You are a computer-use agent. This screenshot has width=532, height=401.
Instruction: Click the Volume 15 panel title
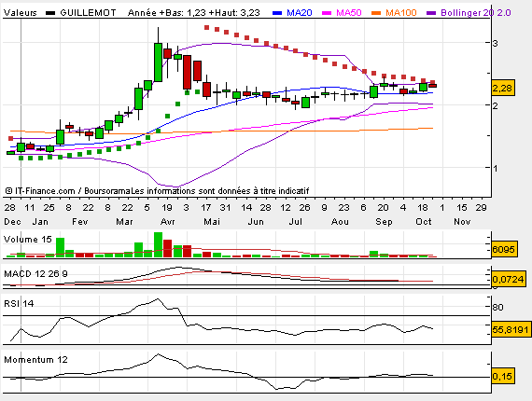[27, 240]
